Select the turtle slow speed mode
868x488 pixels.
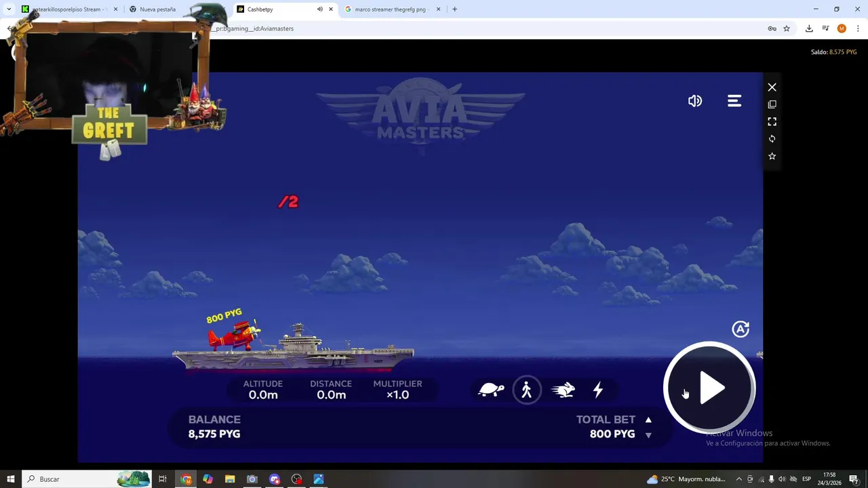(491, 390)
